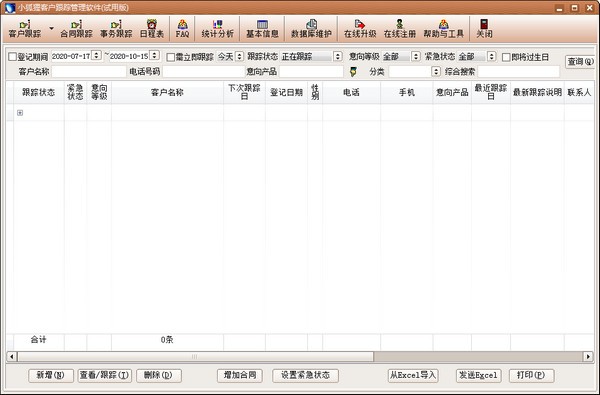Screen dimensions: 600x395
Task: Sort by 跟踪状态 column header
Action: (39, 92)
